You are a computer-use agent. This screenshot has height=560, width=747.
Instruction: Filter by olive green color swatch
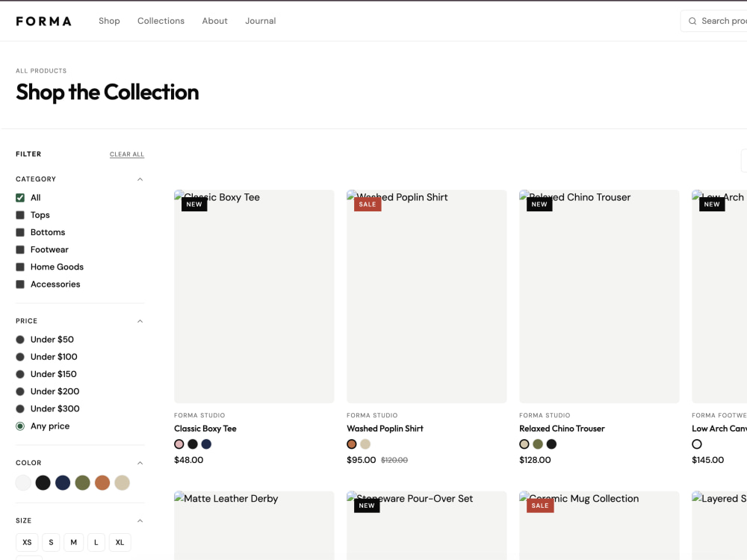pyautogui.click(x=82, y=482)
